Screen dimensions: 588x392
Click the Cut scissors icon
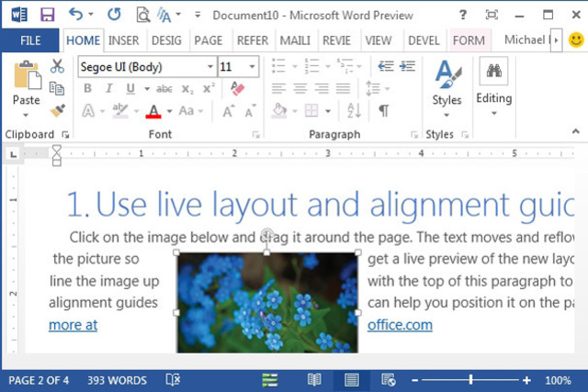(57, 66)
